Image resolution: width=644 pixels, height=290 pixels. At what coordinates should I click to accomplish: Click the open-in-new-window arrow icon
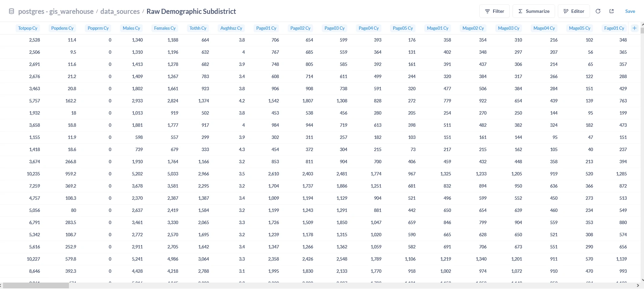(x=612, y=11)
